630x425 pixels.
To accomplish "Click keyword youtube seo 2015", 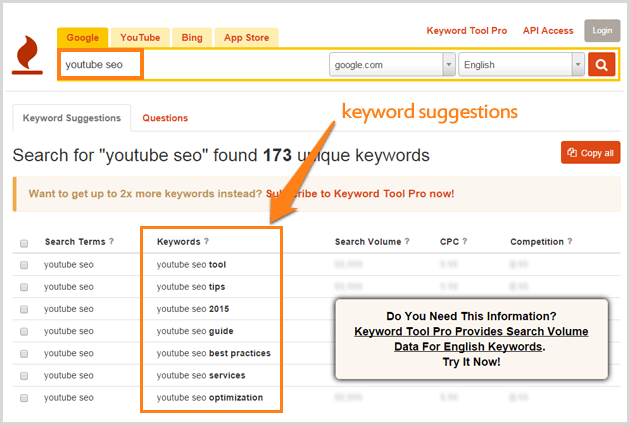I will pos(193,309).
